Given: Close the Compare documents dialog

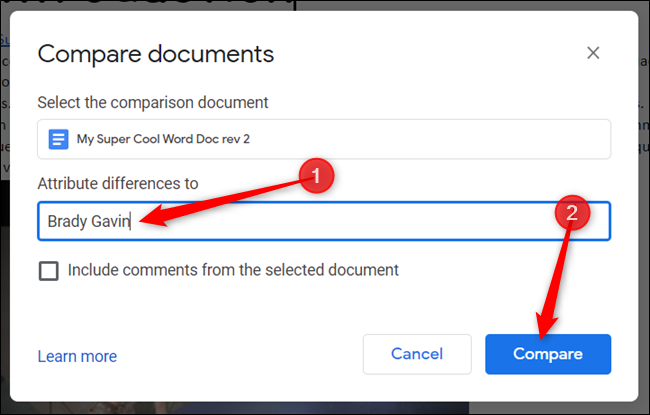Looking at the screenshot, I should (593, 53).
